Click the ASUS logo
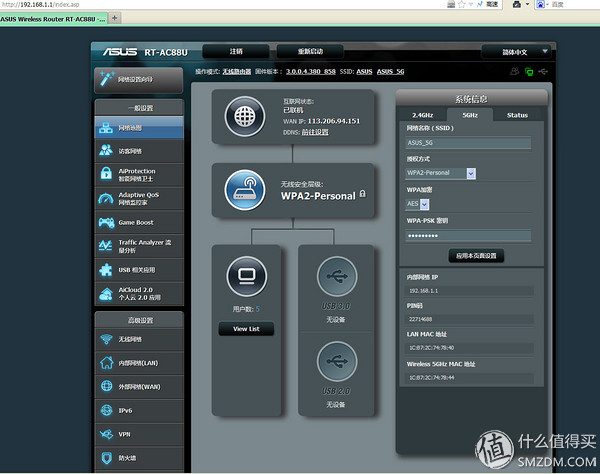The image size is (600, 474). [120, 52]
